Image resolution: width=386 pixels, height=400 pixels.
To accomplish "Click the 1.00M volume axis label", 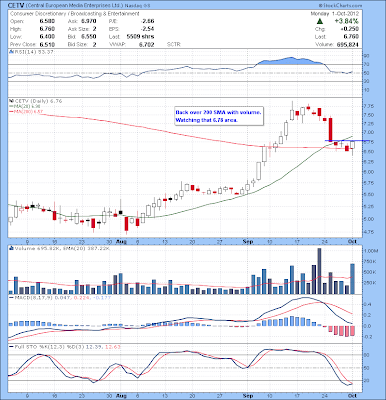I will 371,251.
